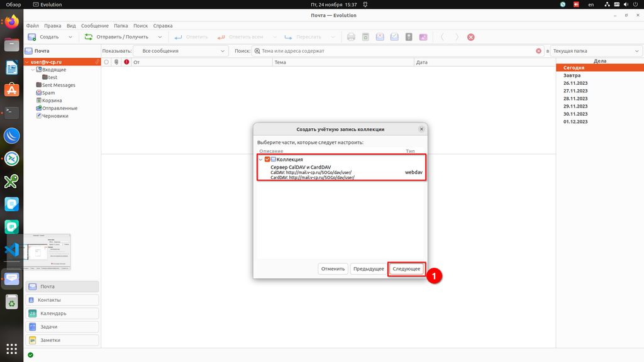
Task: Uncheck the Коллекция checkbox
Action: point(267,160)
